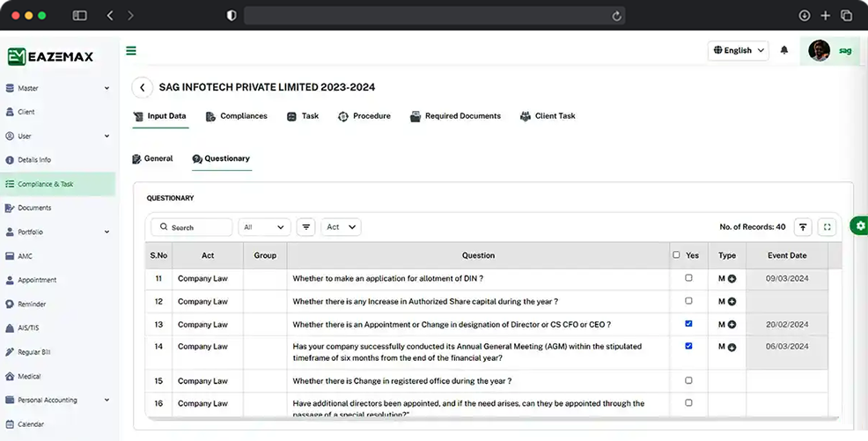Expand the Master sidebar menu

(x=57, y=88)
